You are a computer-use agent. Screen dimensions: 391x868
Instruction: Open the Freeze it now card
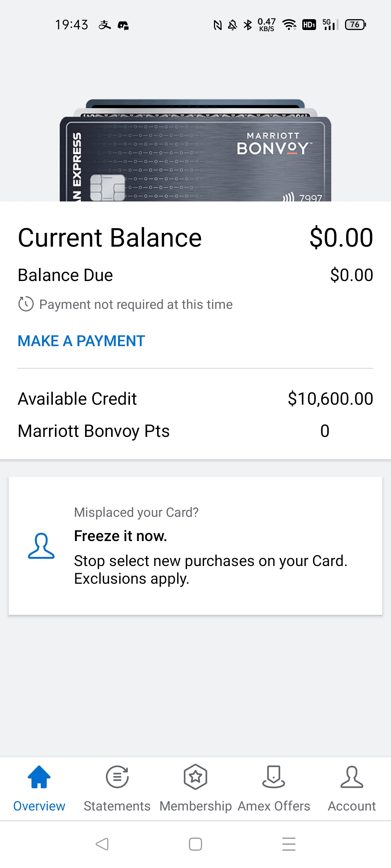195,546
